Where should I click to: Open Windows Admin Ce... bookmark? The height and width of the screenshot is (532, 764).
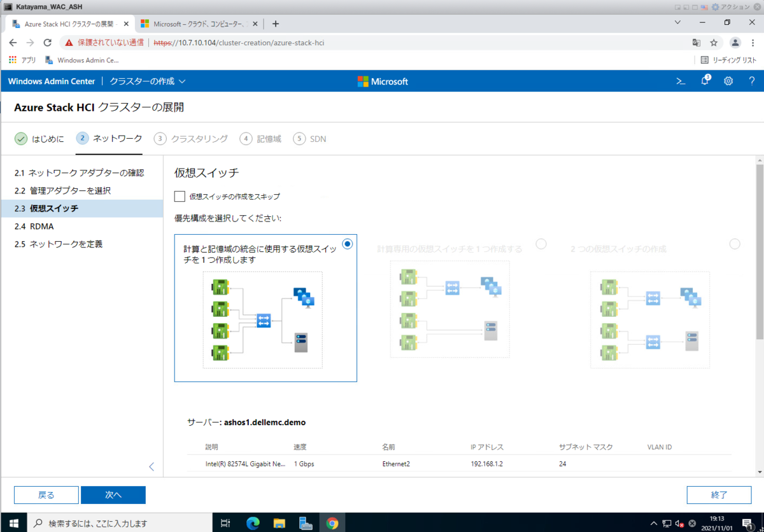click(x=82, y=60)
